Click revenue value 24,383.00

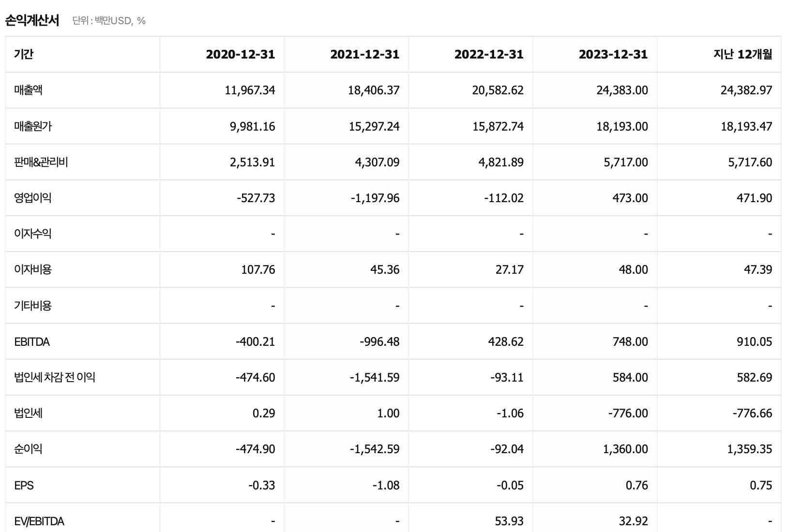pos(622,90)
